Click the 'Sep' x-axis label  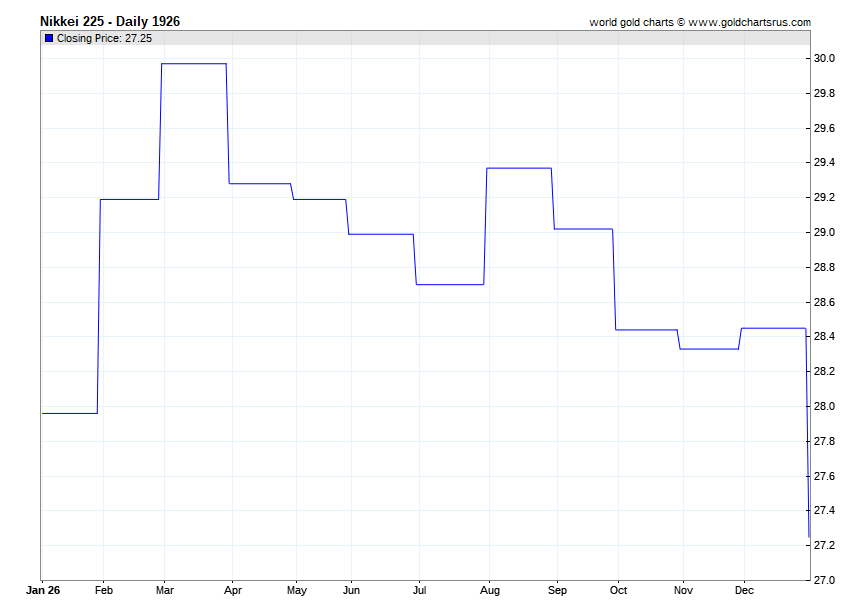(557, 590)
